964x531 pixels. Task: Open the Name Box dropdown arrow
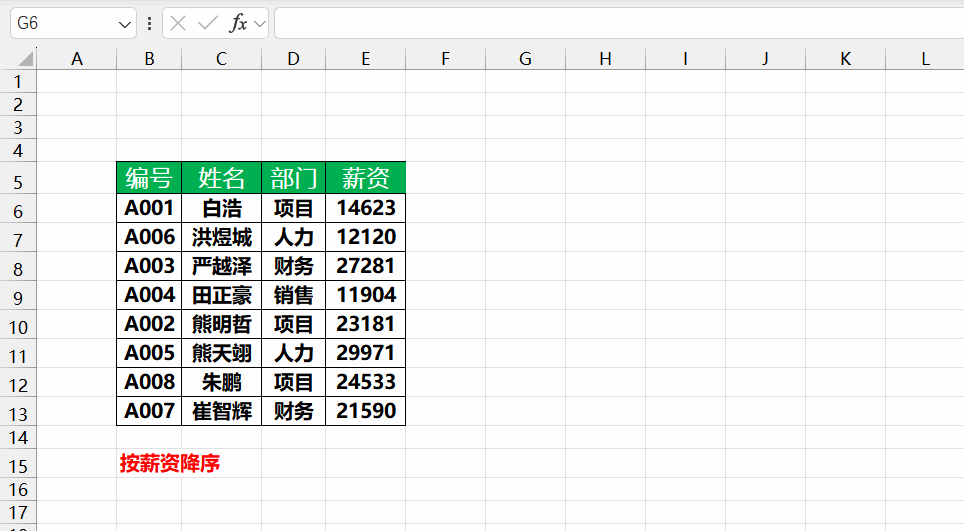tap(125, 24)
